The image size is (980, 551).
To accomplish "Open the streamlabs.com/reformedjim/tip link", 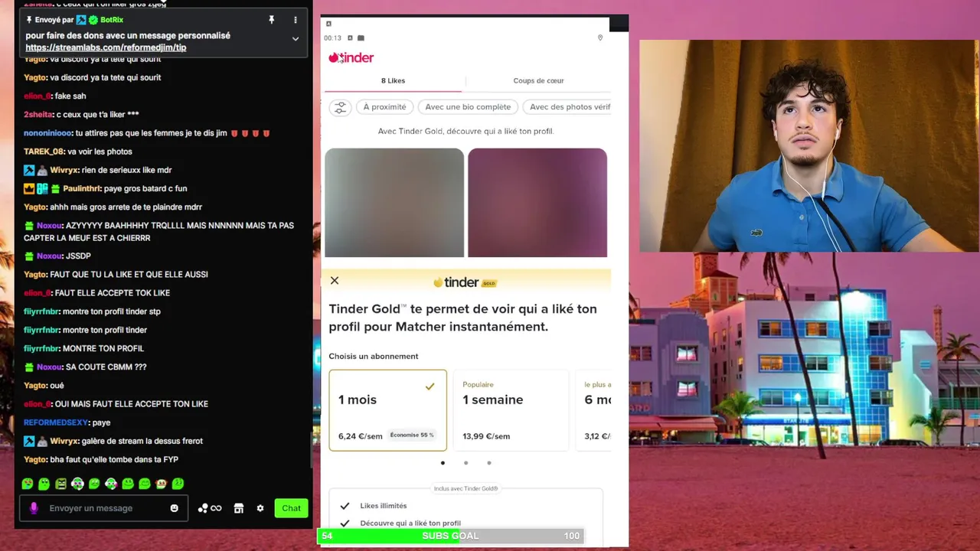I will 106,47.
